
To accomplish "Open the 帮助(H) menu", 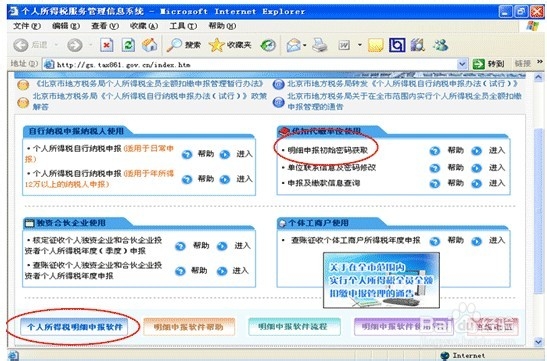I will 222,26.
